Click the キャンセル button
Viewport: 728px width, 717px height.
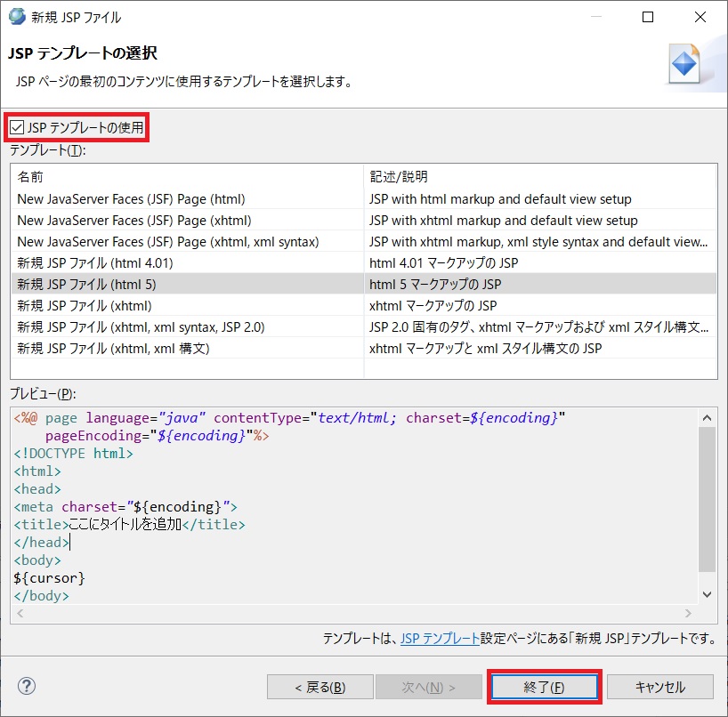659,687
